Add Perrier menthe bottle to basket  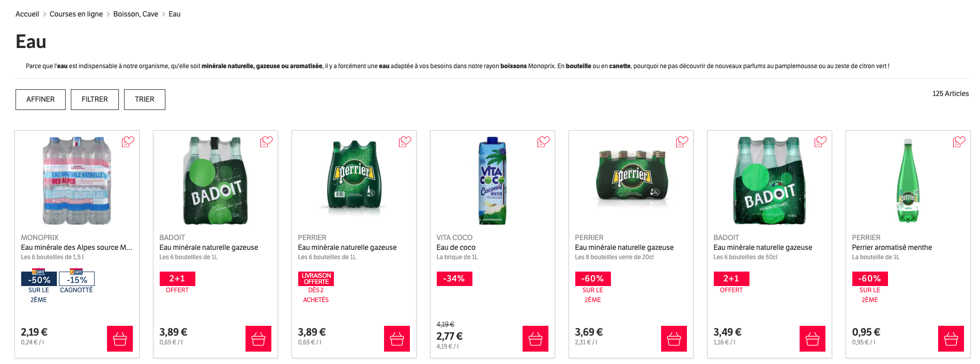951,339
